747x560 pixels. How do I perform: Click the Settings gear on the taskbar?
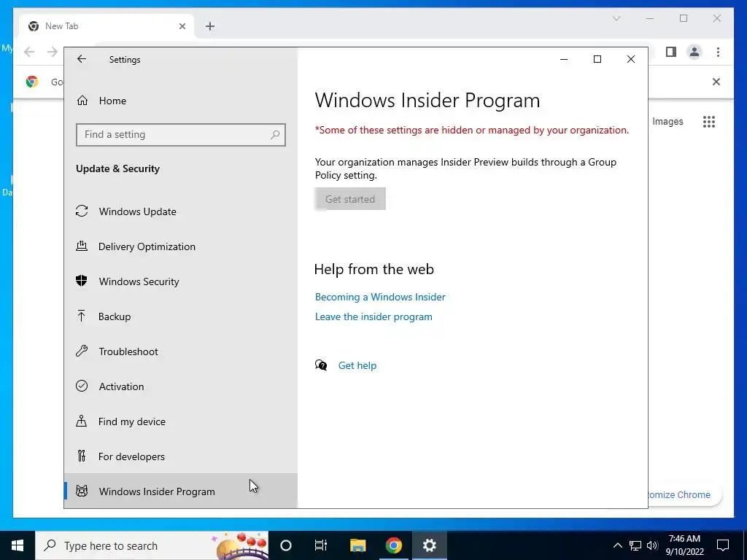click(x=429, y=545)
